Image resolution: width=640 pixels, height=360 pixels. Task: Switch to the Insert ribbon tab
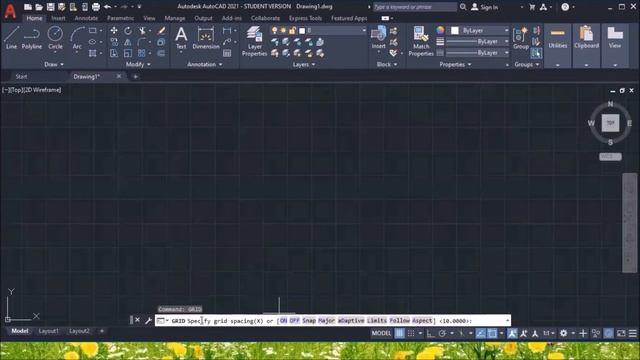tap(58, 18)
